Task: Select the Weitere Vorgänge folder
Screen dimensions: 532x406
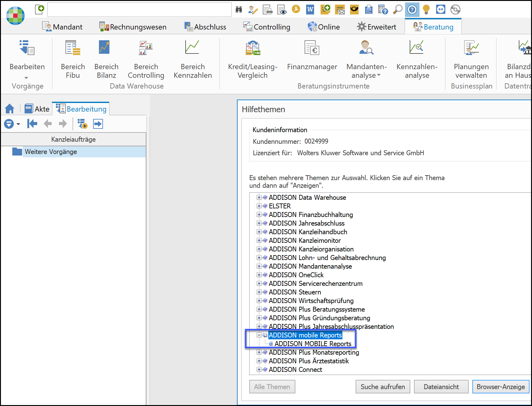Action: (73, 152)
